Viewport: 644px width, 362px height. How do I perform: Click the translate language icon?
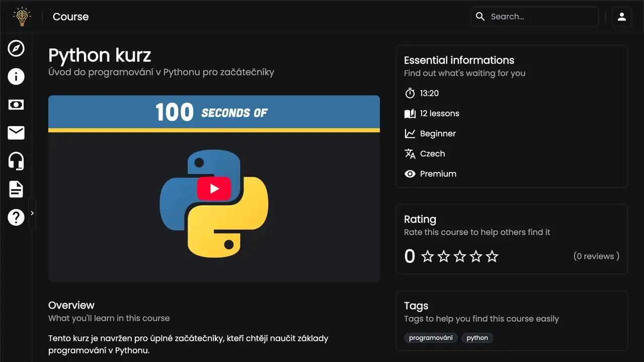(x=410, y=154)
